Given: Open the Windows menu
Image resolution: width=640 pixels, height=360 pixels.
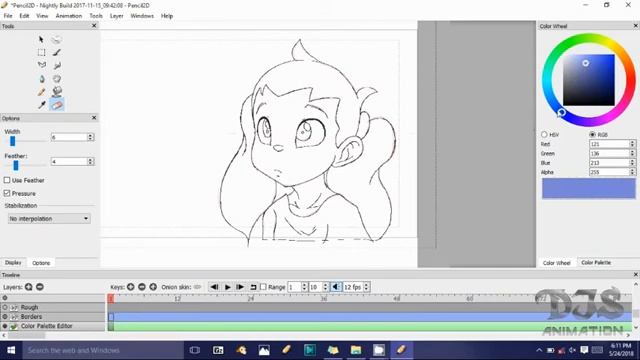Looking at the screenshot, I should (x=142, y=16).
